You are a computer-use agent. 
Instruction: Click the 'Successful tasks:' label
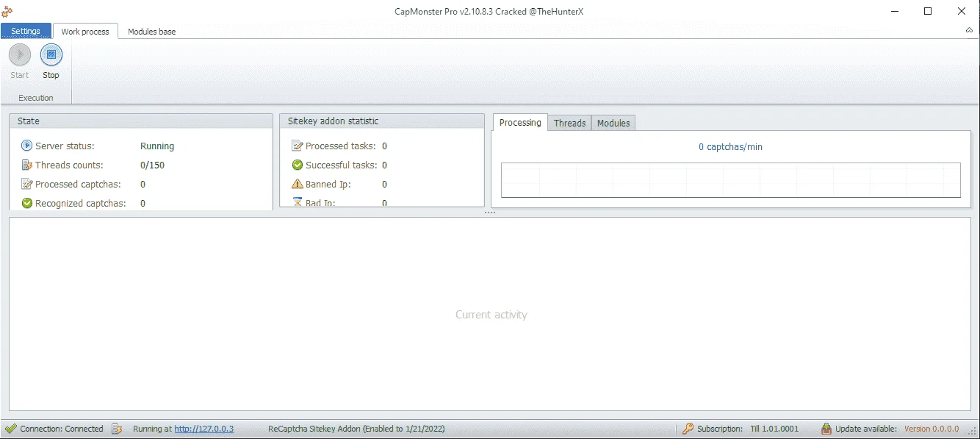pyautogui.click(x=341, y=165)
